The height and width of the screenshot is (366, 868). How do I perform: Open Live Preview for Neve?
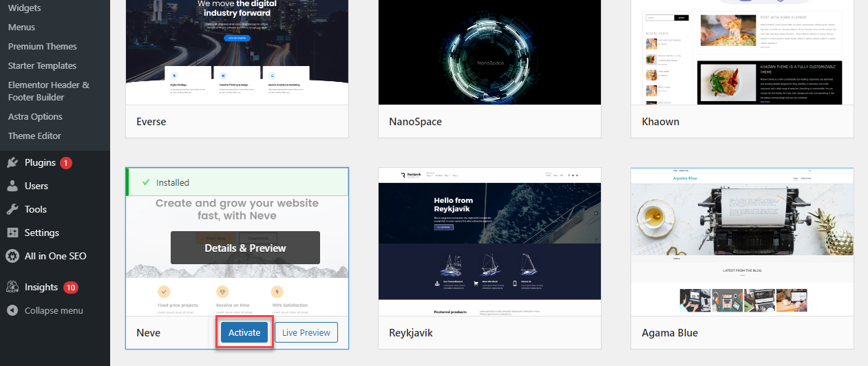306,333
